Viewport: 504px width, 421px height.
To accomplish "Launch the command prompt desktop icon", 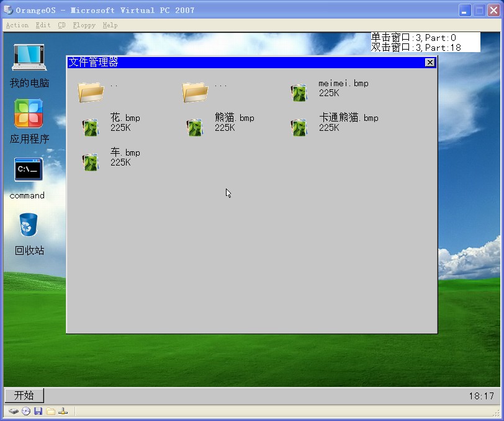I will (29, 169).
